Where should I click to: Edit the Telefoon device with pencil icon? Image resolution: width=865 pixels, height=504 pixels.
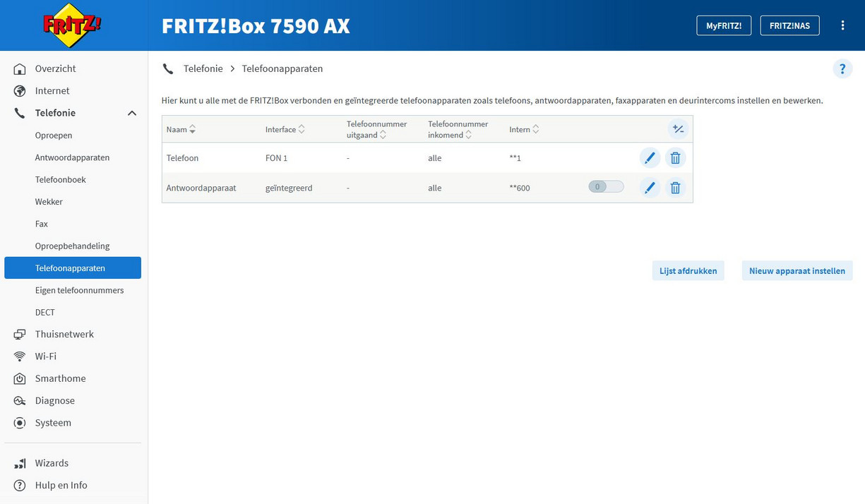pyautogui.click(x=650, y=158)
